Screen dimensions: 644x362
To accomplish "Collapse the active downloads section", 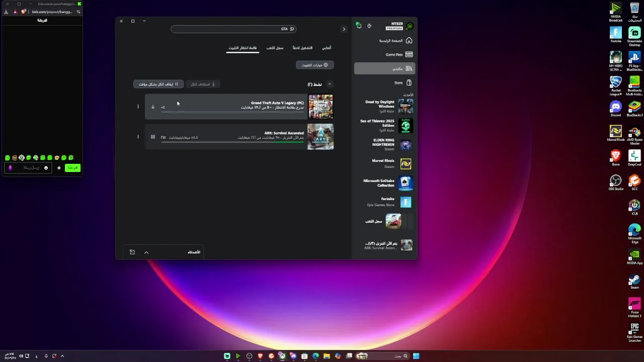I will click(x=330, y=84).
